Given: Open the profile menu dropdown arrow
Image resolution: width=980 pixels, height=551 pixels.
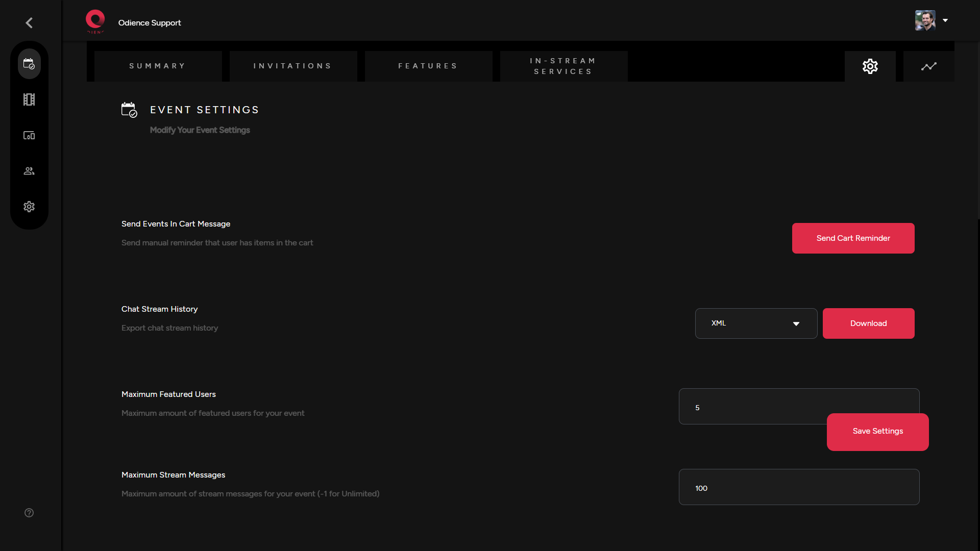Looking at the screenshot, I should (x=945, y=20).
